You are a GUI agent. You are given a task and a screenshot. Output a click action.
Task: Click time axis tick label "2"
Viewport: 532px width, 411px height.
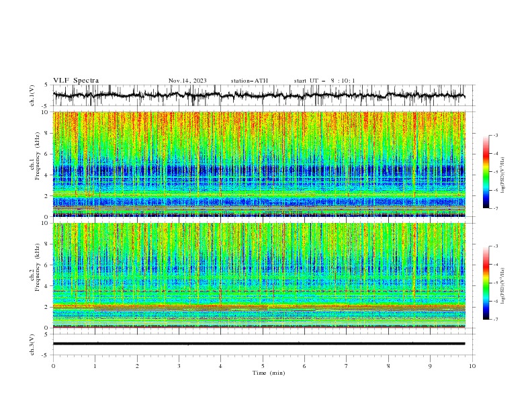point(137,366)
